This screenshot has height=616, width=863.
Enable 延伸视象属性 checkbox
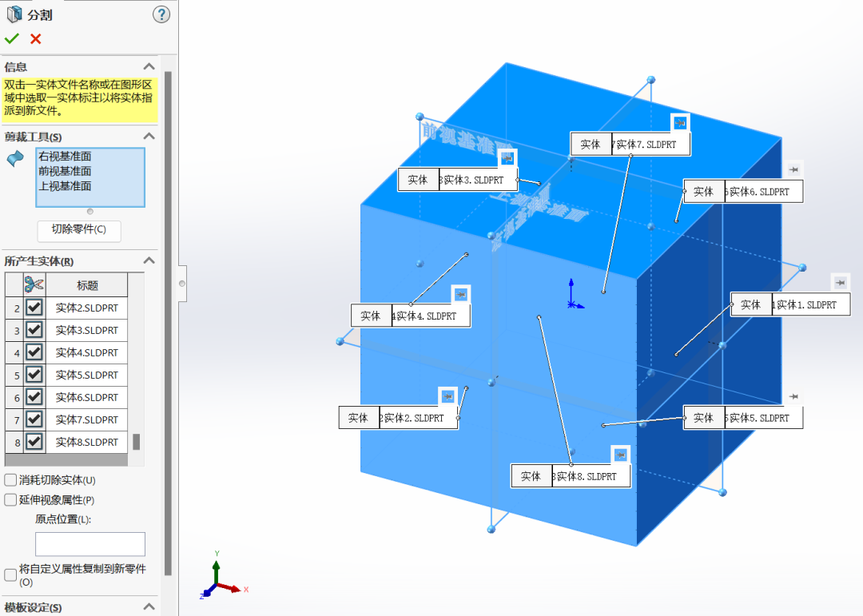[x=10, y=500]
